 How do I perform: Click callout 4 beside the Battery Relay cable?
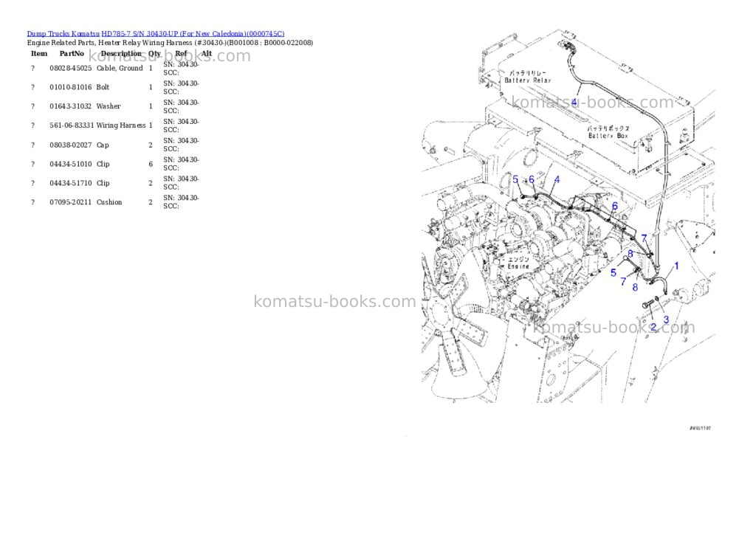click(574, 102)
